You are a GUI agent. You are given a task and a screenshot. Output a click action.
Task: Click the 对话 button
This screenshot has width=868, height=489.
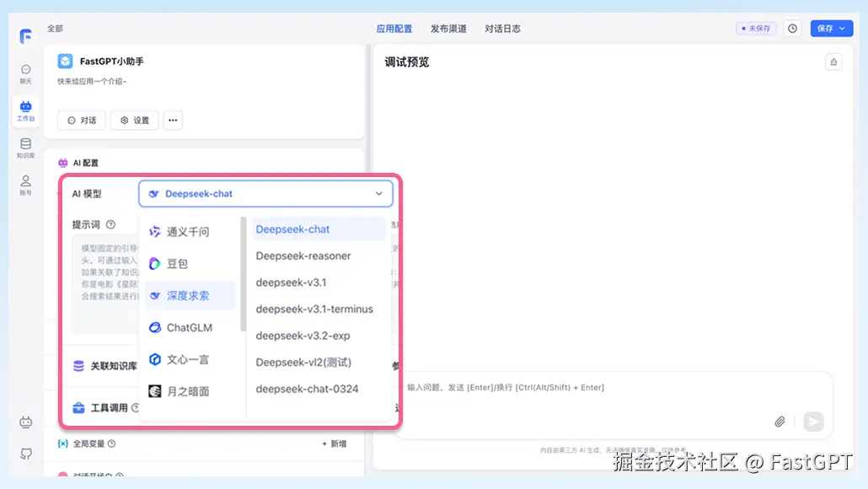(82, 121)
